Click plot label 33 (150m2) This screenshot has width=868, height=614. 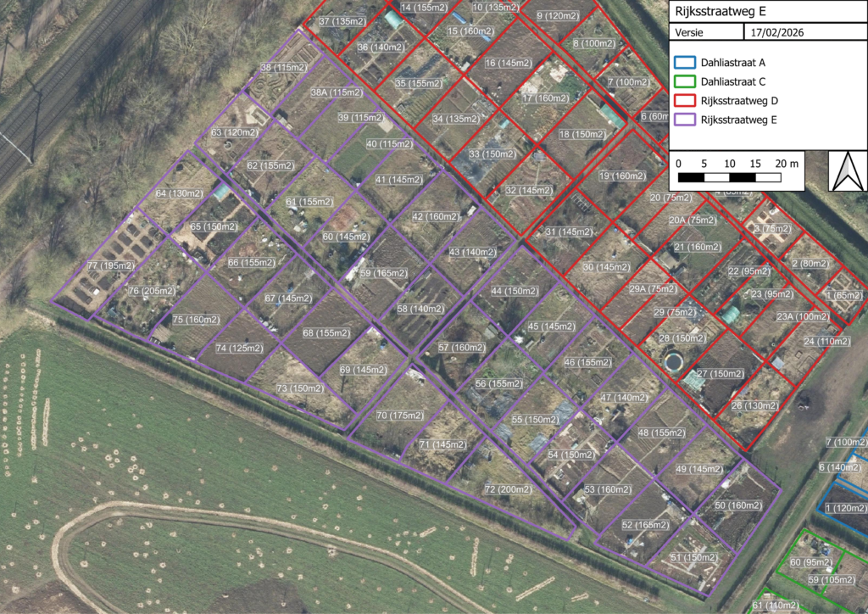click(x=492, y=154)
